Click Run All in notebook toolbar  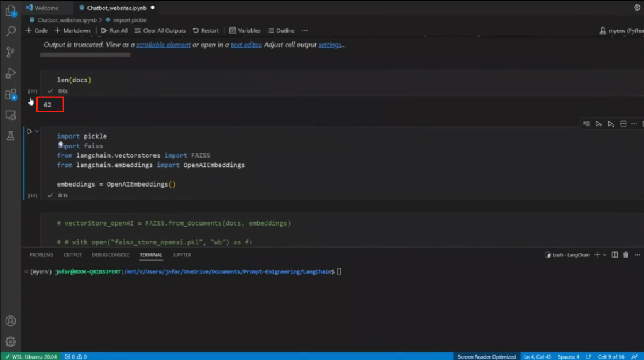(x=114, y=31)
